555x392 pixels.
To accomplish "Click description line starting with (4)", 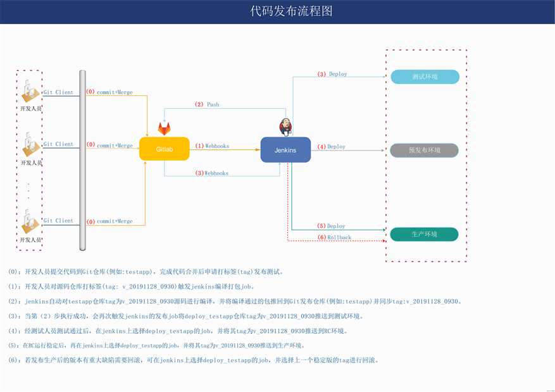I will point(178,331).
